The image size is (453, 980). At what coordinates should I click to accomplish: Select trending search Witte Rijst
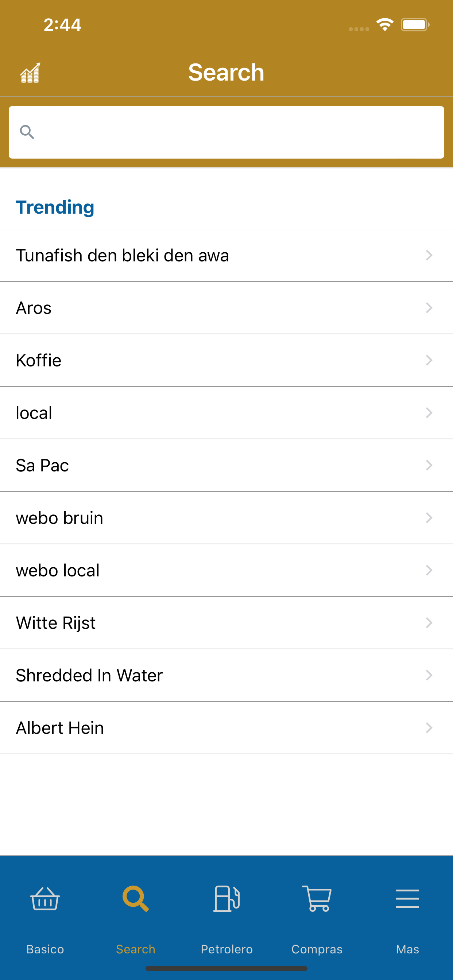(226, 623)
